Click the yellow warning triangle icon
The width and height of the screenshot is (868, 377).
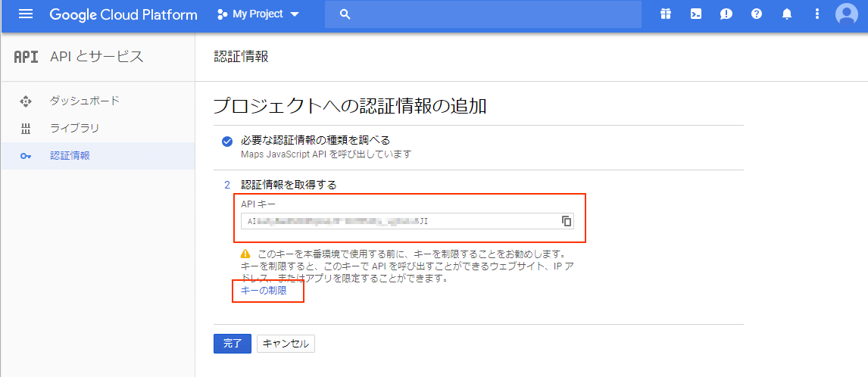(x=246, y=254)
